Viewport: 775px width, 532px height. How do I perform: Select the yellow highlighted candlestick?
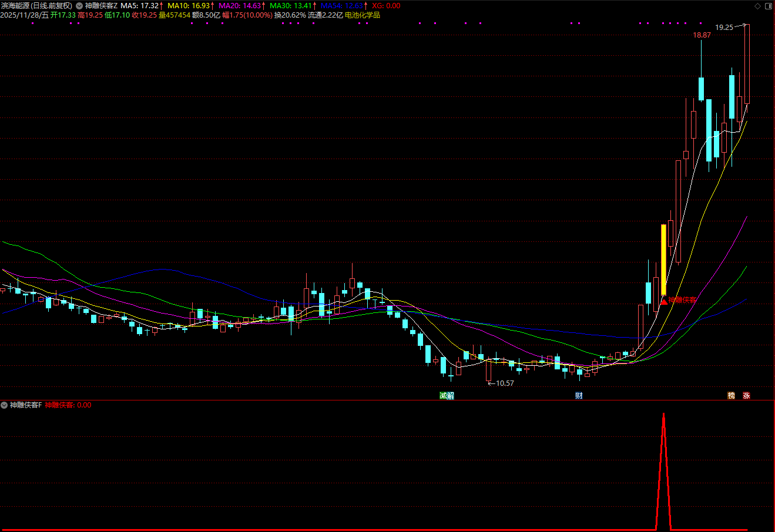click(x=664, y=259)
